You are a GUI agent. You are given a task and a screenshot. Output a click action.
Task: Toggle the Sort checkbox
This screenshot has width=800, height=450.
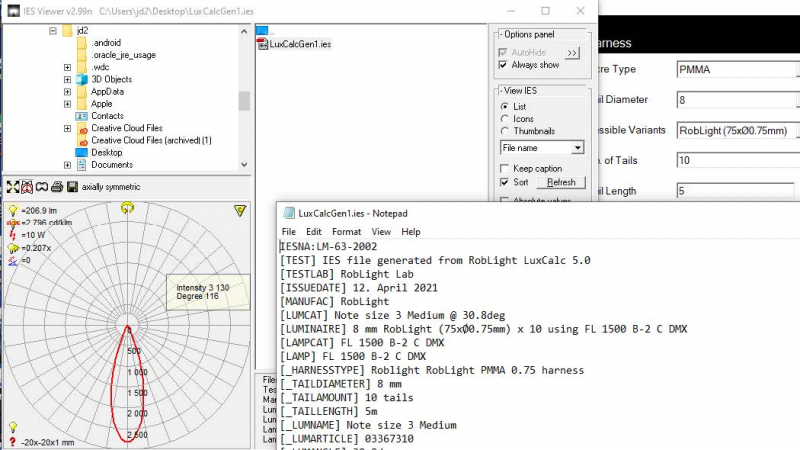[504, 182]
